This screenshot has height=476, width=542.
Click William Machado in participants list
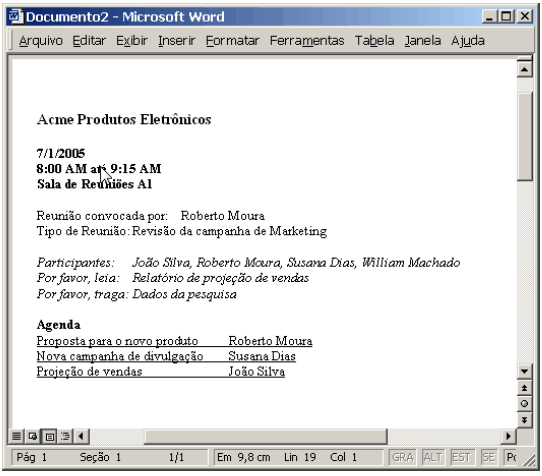click(x=411, y=263)
